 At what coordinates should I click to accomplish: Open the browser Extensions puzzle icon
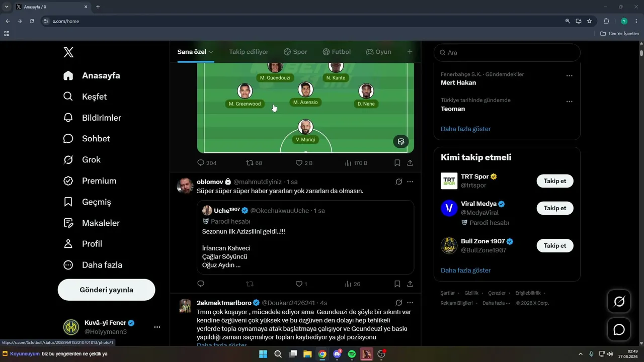(x=606, y=21)
